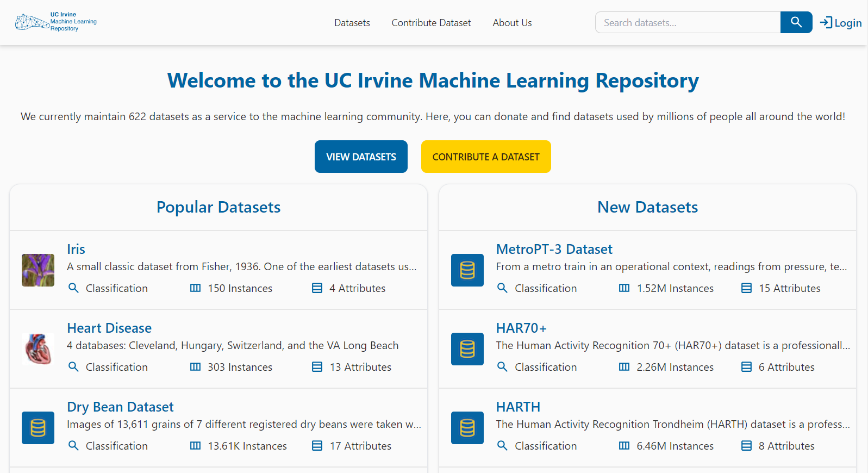Click the HAR70+ database icon
This screenshot has width=868, height=473.
[x=467, y=349]
